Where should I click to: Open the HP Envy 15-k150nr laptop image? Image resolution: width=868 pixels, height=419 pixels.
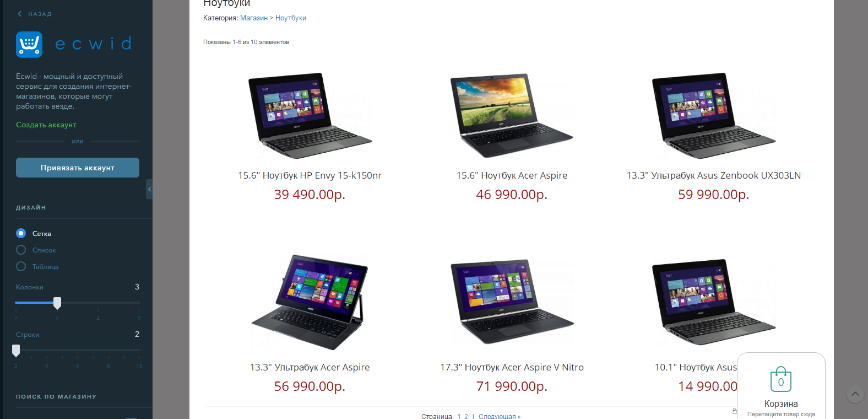[310, 115]
